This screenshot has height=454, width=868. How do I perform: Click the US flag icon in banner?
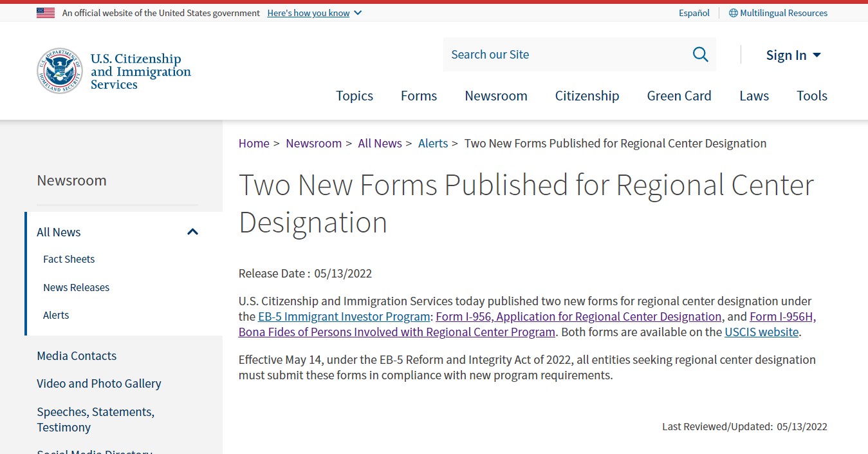46,13
